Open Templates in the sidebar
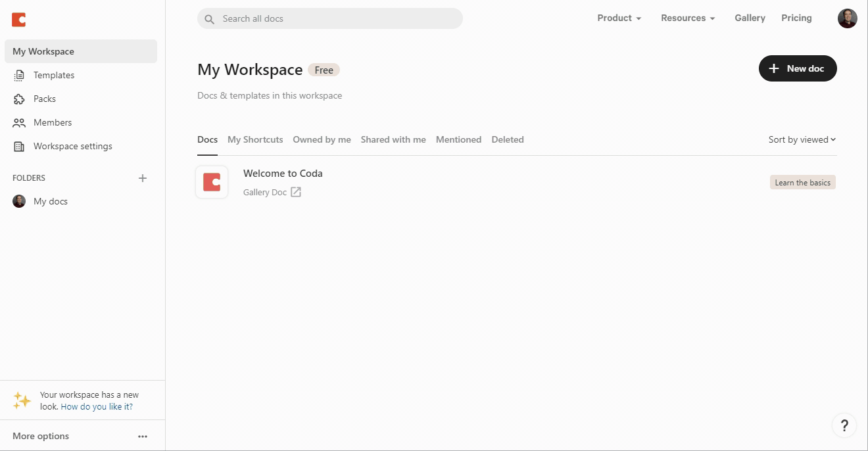 (81, 75)
